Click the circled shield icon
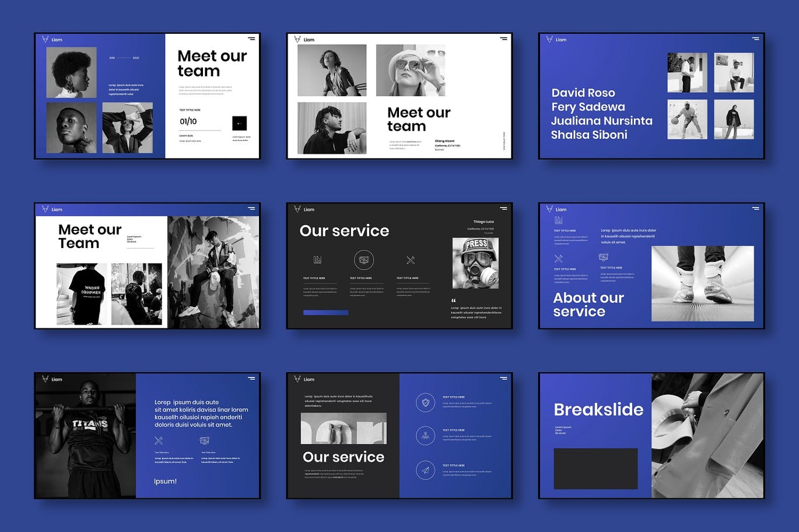799x532 pixels. pos(425,402)
